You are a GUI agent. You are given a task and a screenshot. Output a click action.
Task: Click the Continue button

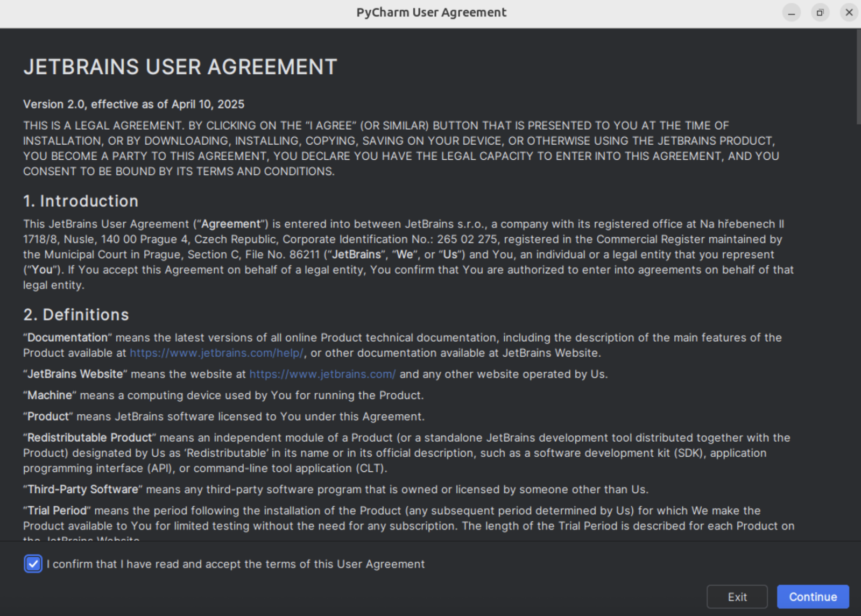tap(813, 597)
